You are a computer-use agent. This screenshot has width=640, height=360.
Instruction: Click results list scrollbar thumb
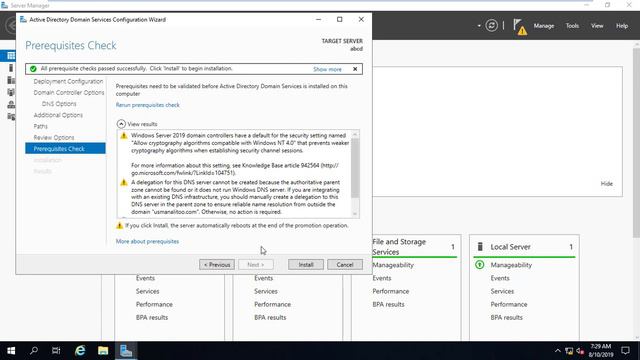click(x=355, y=168)
